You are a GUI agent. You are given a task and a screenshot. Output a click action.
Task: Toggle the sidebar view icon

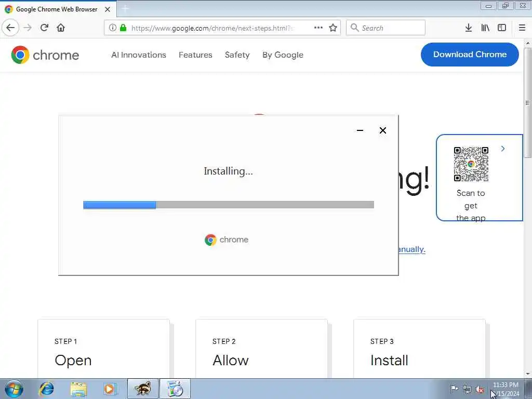502,28
